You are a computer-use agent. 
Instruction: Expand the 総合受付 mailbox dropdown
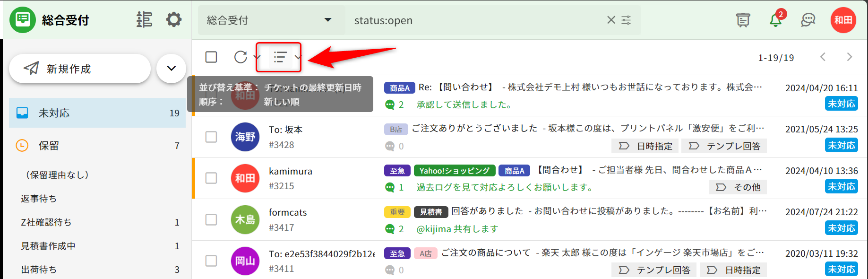[327, 20]
